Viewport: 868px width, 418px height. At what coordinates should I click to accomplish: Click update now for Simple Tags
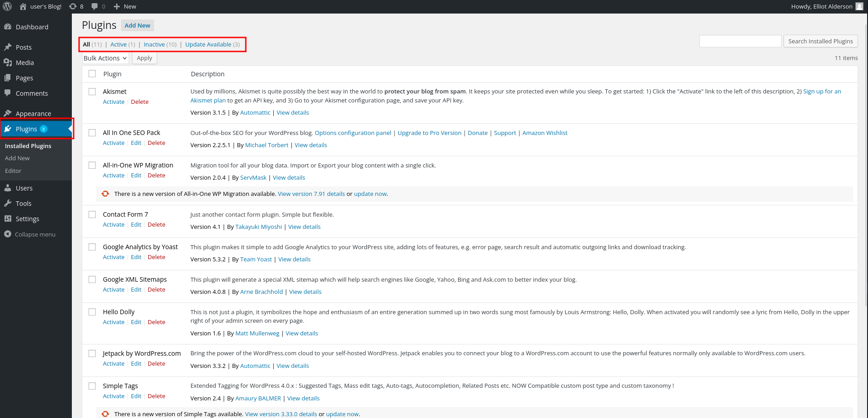(343, 414)
